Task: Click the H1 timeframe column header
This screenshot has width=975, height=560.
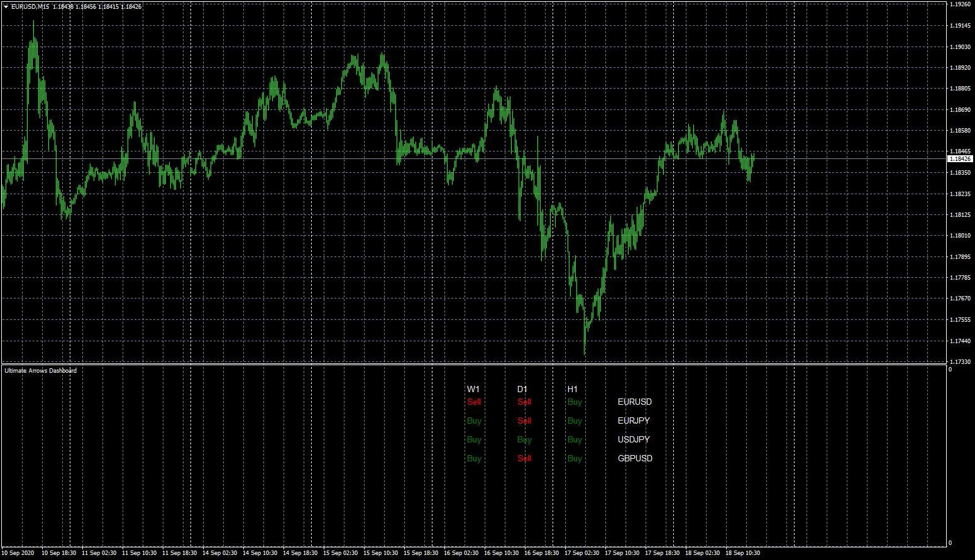Action: 573,389
